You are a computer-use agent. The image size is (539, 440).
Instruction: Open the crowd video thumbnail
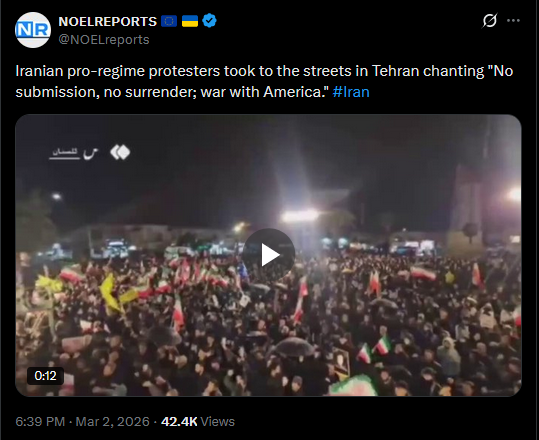268,255
